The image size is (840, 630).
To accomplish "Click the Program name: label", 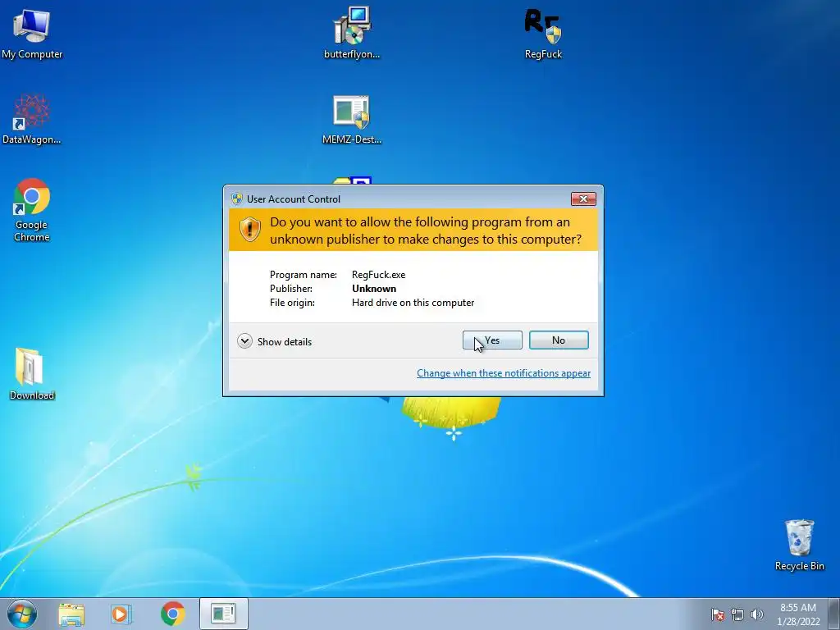I will (304, 275).
